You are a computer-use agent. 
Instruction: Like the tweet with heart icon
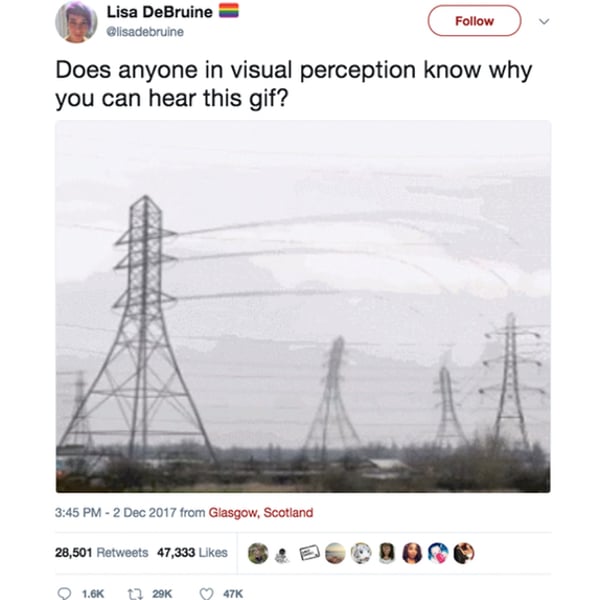tap(207, 593)
